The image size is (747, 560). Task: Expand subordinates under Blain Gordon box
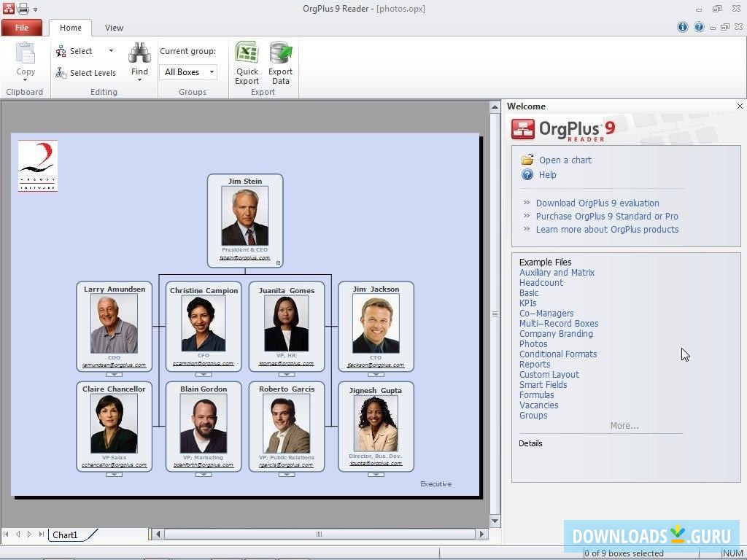click(204, 474)
